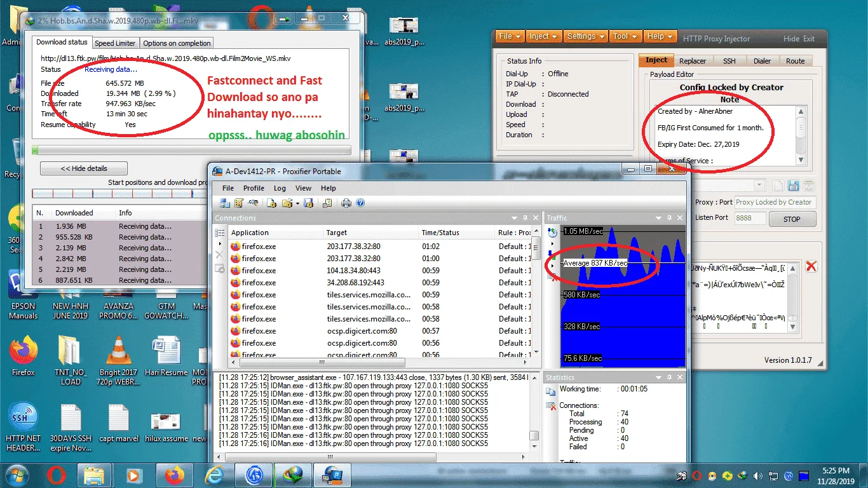Switch to the SSH tab
Image resolution: width=868 pixels, height=488 pixels.
[x=729, y=61]
